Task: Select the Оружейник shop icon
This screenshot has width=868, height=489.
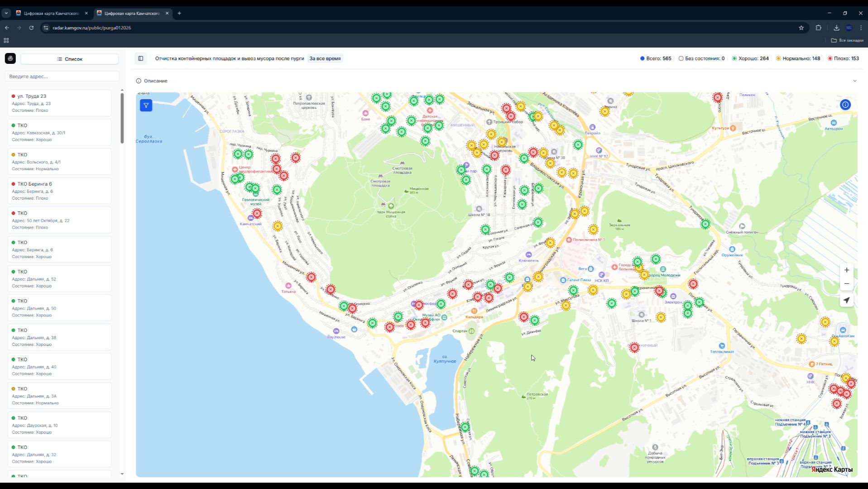Action: pyautogui.click(x=732, y=249)
